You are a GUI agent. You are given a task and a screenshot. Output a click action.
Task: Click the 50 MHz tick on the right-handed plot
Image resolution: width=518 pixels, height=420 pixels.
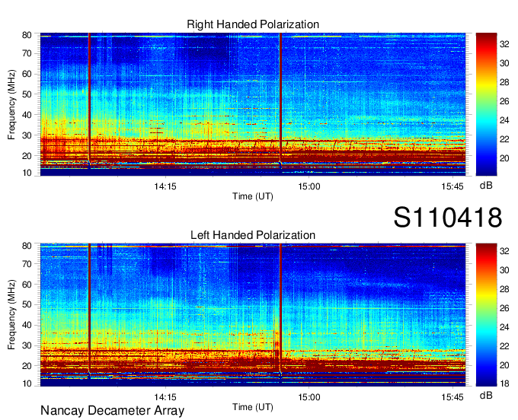[27, 94]
